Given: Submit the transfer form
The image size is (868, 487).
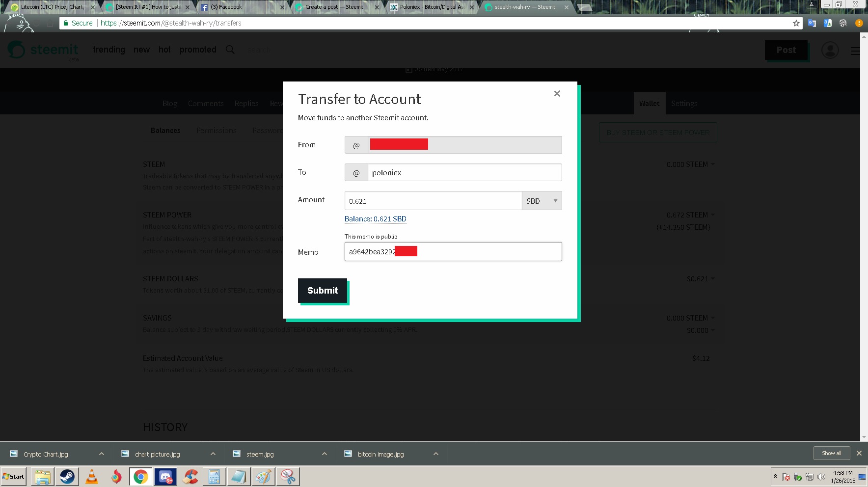Looking at the screenshot, I should [323, 291].
